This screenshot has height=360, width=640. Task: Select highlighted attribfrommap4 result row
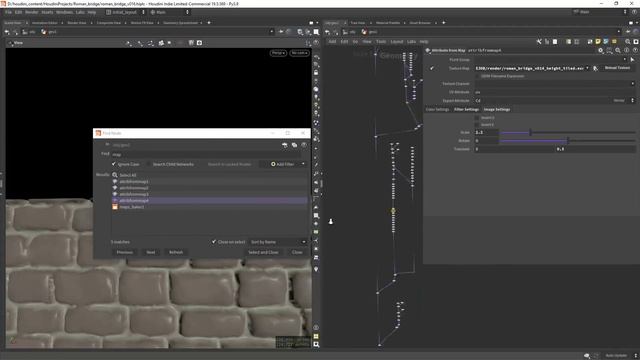coord(209,200)
